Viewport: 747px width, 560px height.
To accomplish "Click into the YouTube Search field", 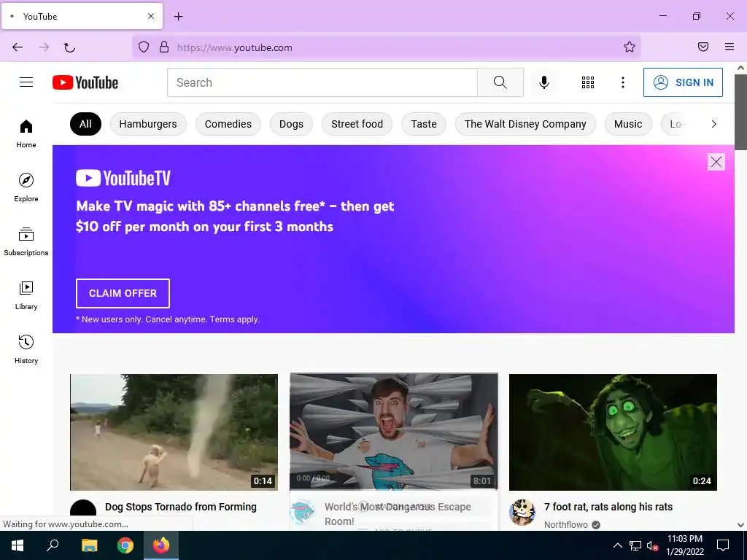I will 322,82.
